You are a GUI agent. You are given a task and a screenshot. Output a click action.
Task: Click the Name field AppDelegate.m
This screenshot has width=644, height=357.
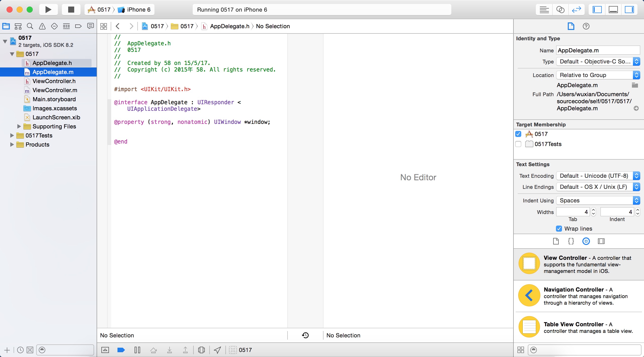tap(598, 50)
